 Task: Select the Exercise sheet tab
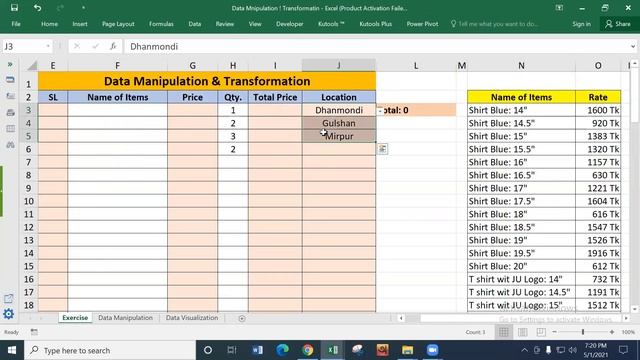pos(75,318)
